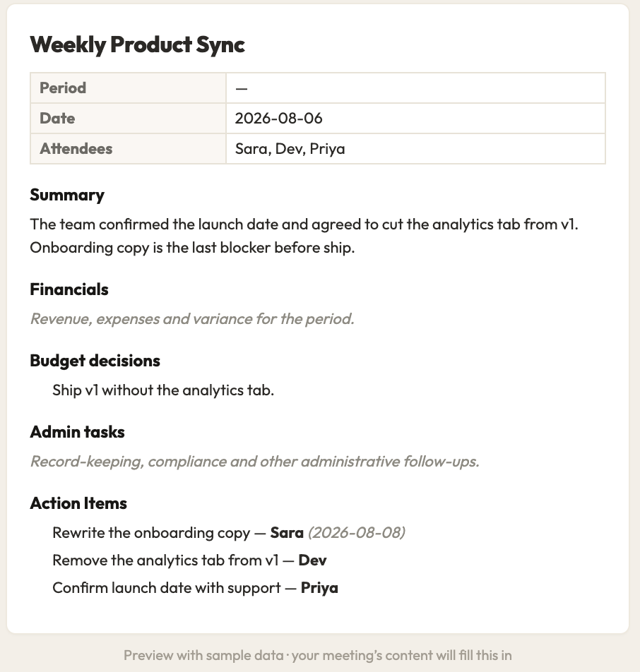Click the Date value 2026-08-06
The image size is (640, 672).
tap(279, 119)
